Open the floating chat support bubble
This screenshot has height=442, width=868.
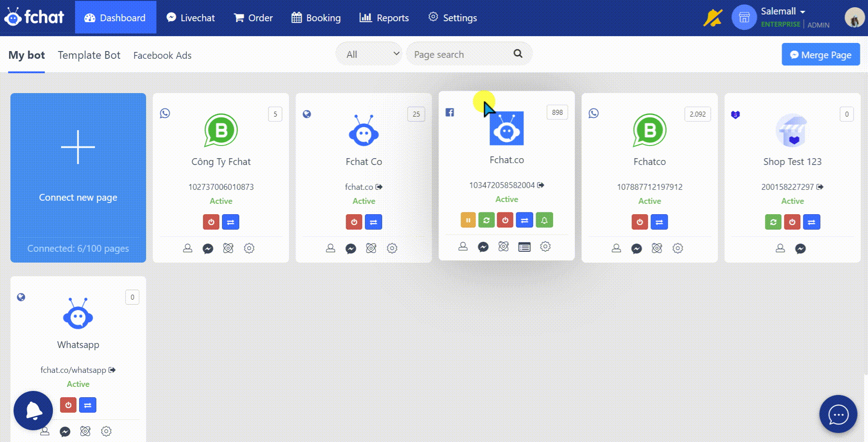(838, 414)
